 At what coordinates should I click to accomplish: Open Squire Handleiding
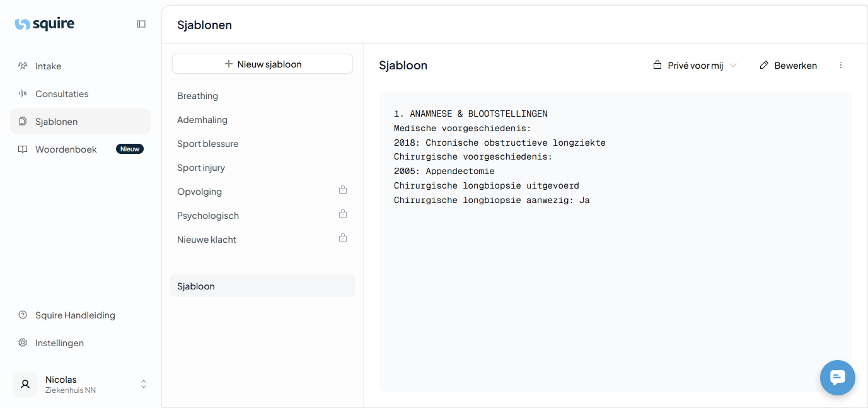click(81, 315)
